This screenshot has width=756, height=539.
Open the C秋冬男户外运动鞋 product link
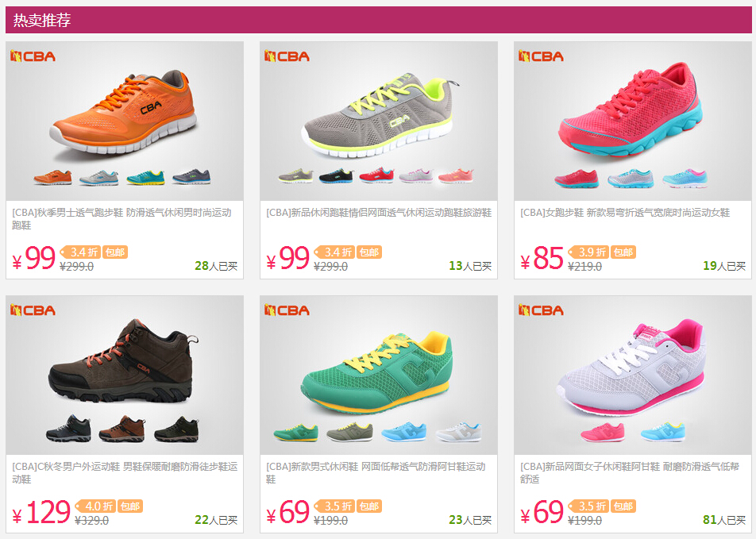pos(125,473)
